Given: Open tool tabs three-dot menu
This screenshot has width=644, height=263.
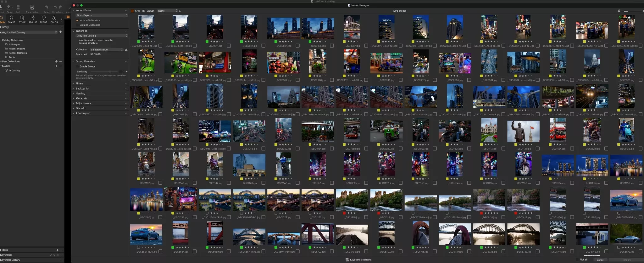Looking at the screenshot, I should (x=62, y=20).
